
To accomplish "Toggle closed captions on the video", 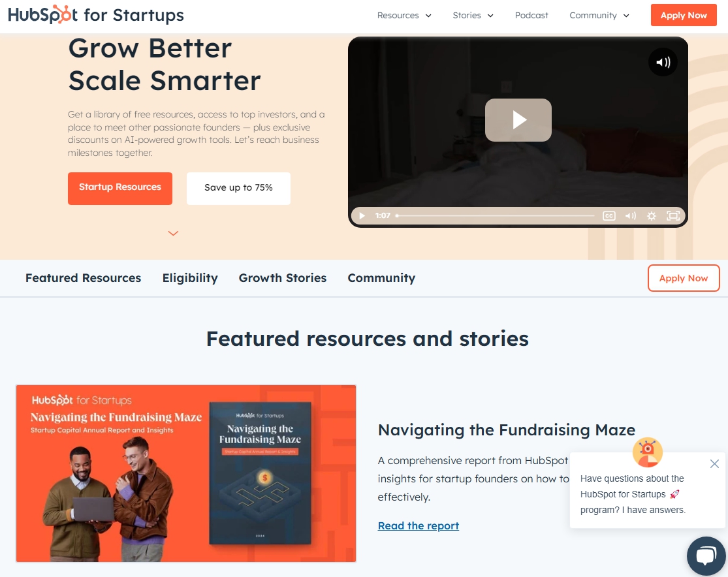I will pyautogui.click(x=609, y=216).
